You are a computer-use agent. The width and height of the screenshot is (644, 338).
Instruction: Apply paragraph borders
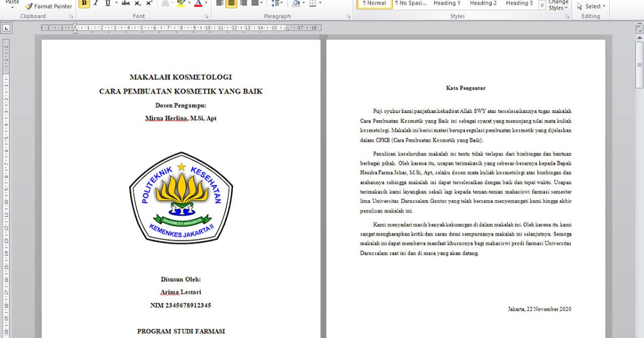(x=313, y=3)
